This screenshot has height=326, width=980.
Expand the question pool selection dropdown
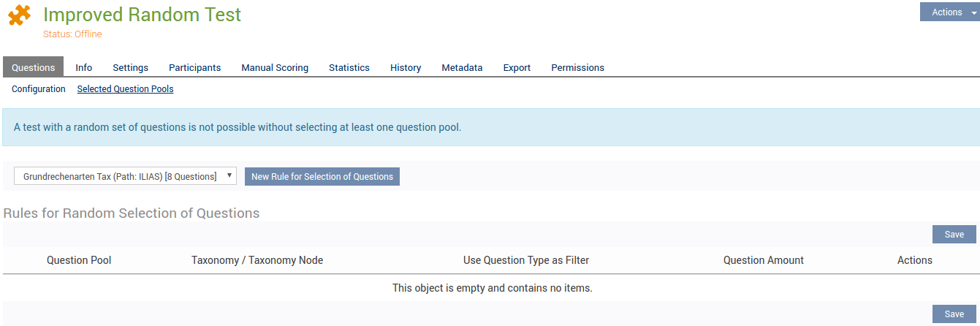click(x=125, y=176)
